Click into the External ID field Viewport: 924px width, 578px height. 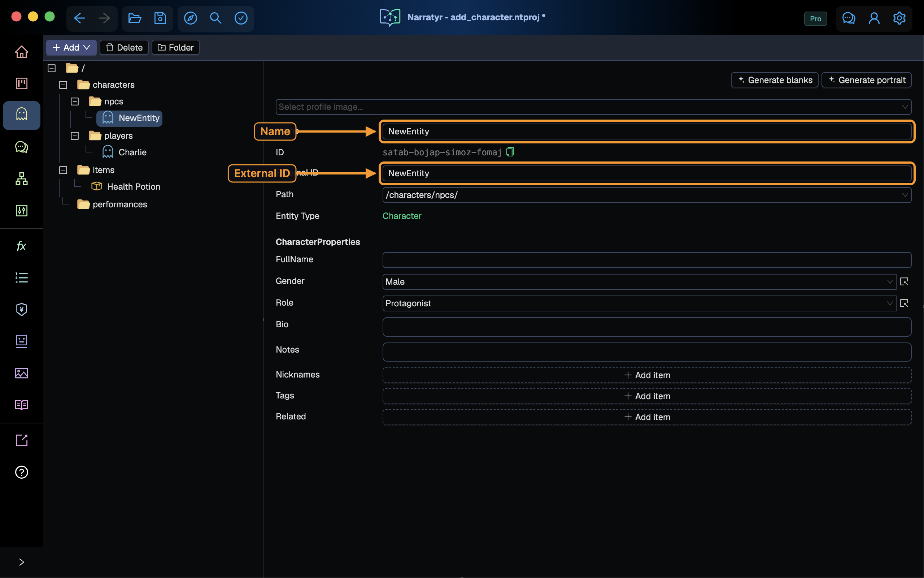click(647, 173)
